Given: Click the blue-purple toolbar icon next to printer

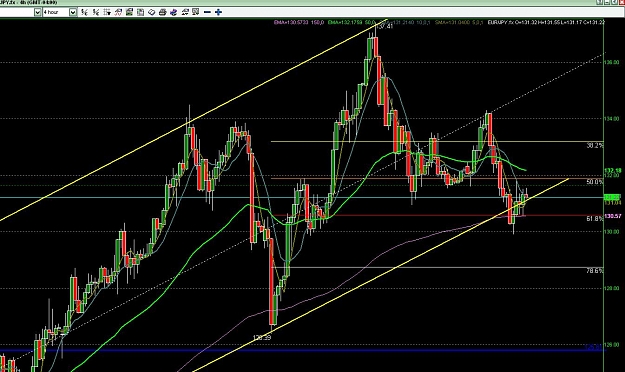Looking at the screenshot, I should [x=173, y=12].
